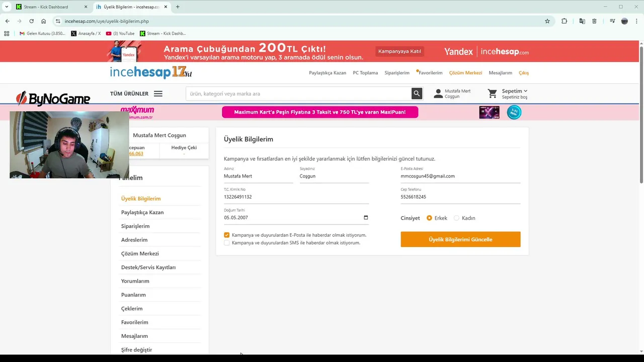
Task: Click the Kampanyaya Katıl banner button
Action: pyautogui.click(x=399, y=51)
